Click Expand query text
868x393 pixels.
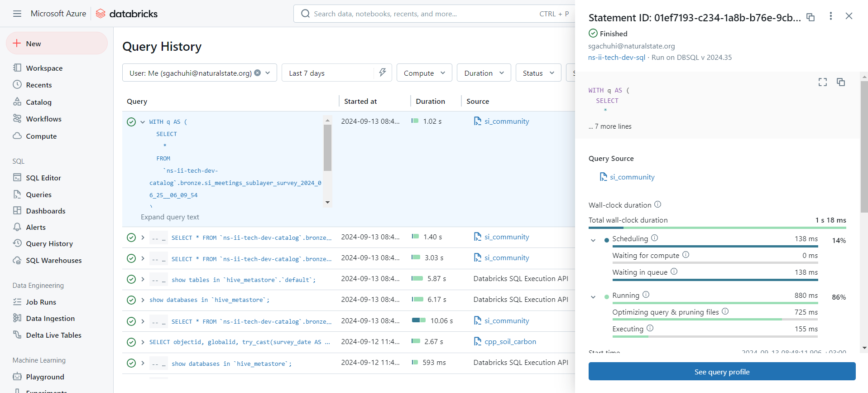pyautogui.click(x=170, y=217)
